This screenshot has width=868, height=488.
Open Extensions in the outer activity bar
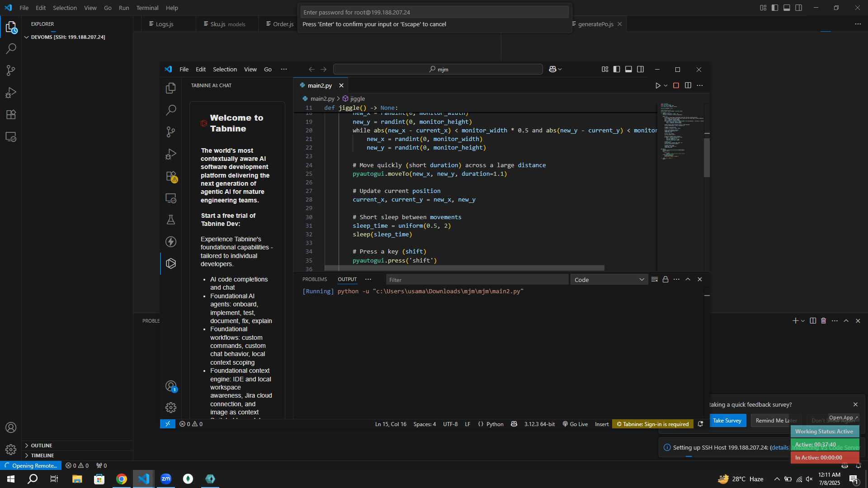(x=11, y=115)
